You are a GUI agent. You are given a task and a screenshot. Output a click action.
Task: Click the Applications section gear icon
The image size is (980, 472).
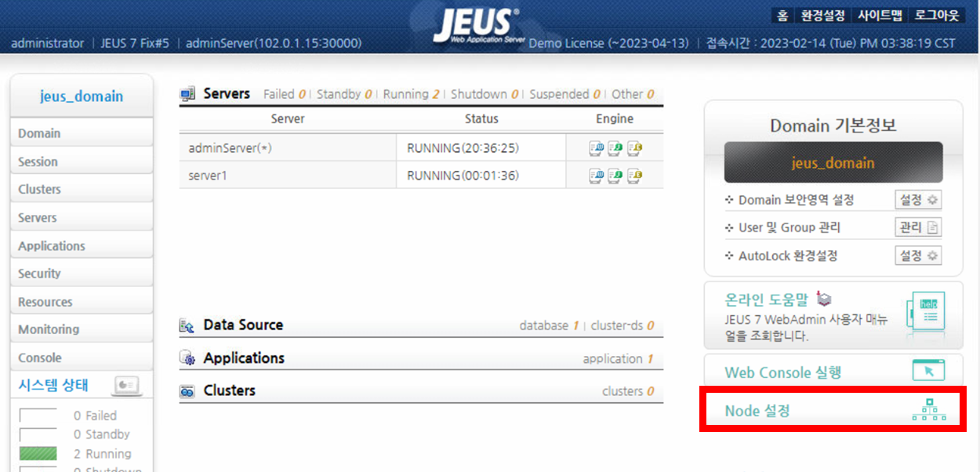point(187,358)
